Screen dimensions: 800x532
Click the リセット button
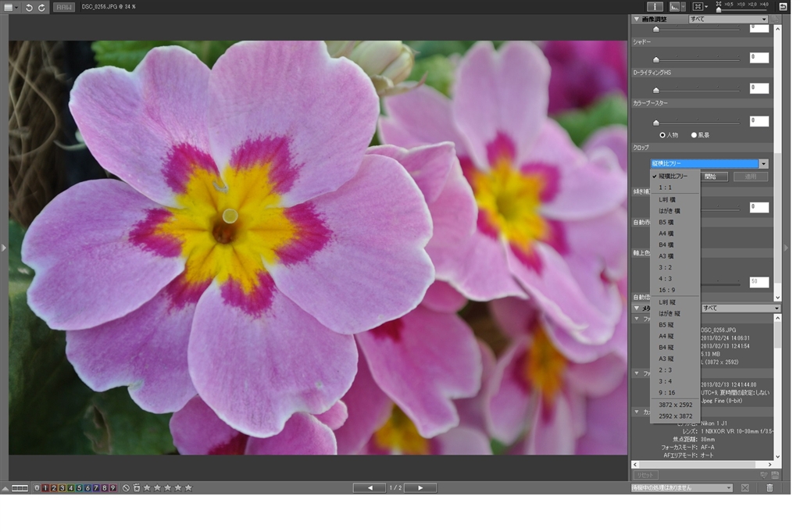645,475
